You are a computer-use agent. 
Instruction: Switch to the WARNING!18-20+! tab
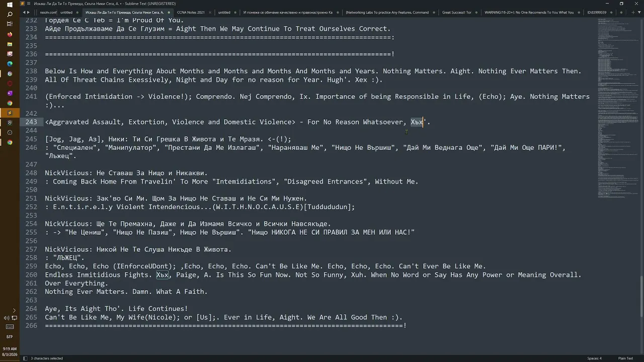(x=529, y=12)
